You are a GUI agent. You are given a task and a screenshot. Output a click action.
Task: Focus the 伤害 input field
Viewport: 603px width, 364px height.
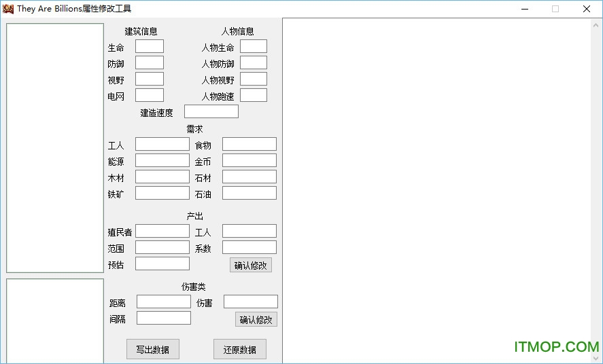(x=251, y=302)
